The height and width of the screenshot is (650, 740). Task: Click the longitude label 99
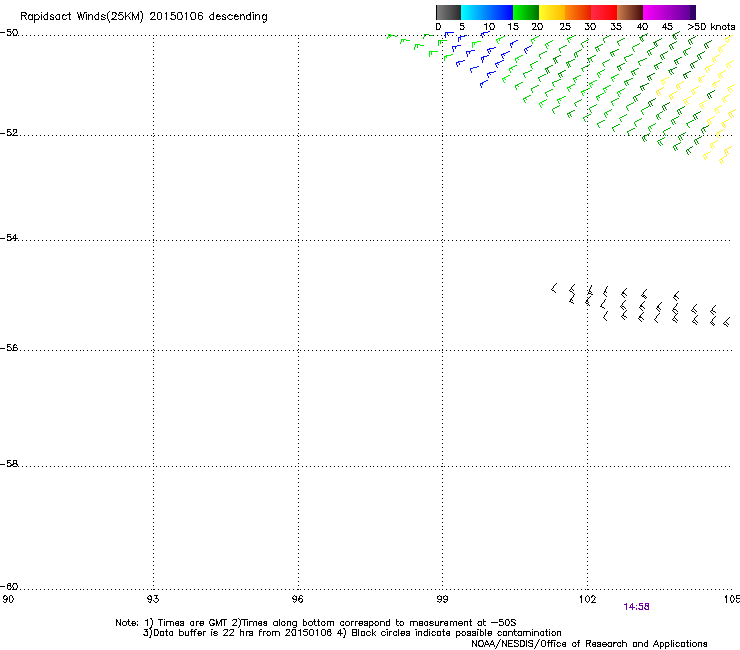[442, 599]
